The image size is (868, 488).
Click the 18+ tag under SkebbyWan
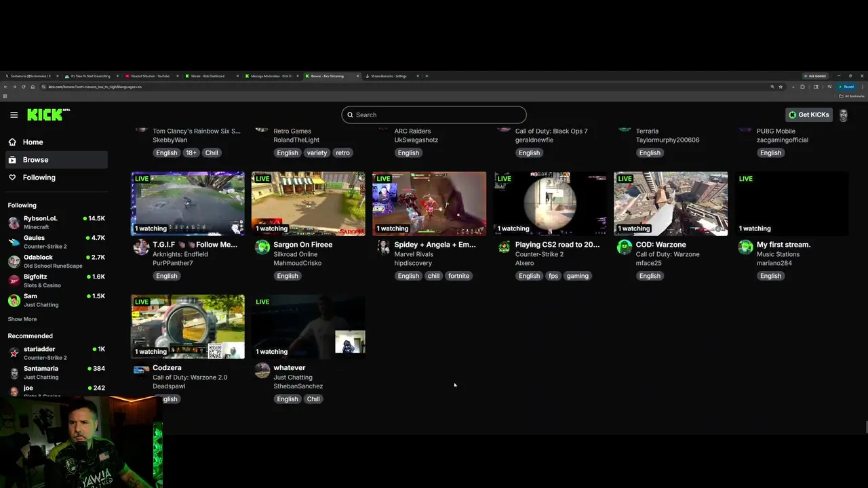click(191, 152)
